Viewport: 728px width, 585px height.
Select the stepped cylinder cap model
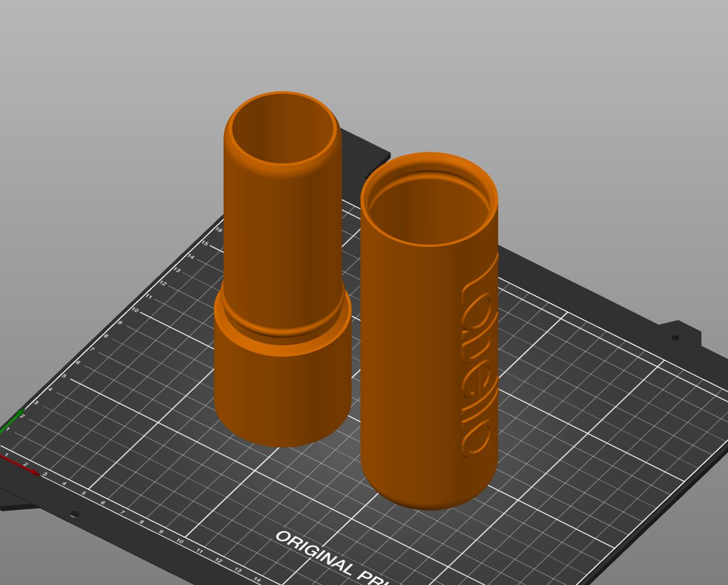click(x=278, y=222)
